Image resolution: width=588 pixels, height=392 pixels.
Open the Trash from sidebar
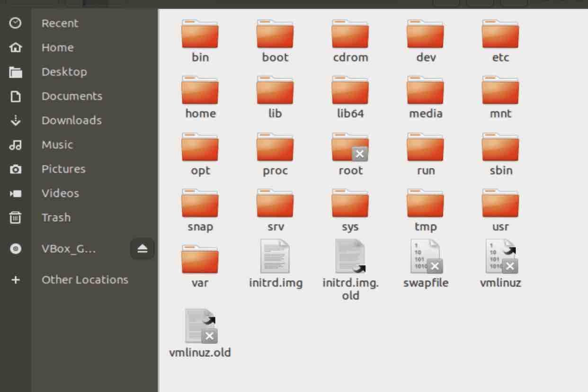tap(55, 217)
